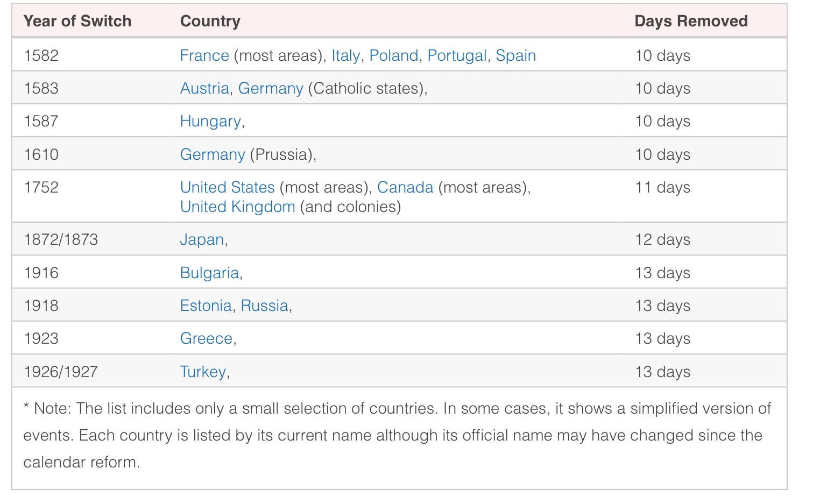Click Germany link in the 1583 row

[271, 88]
